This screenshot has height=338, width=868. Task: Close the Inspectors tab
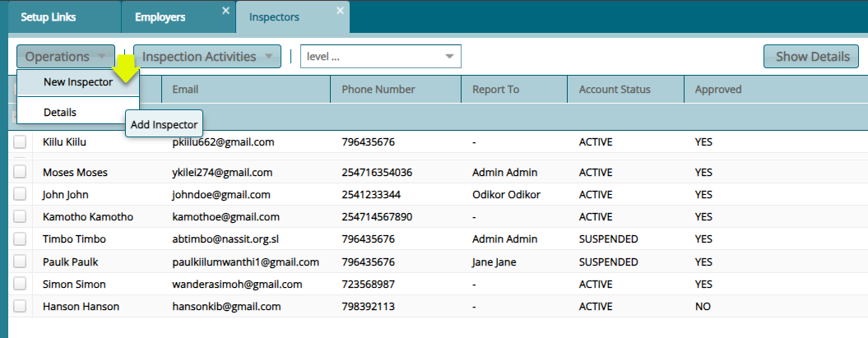pos(340,11)
